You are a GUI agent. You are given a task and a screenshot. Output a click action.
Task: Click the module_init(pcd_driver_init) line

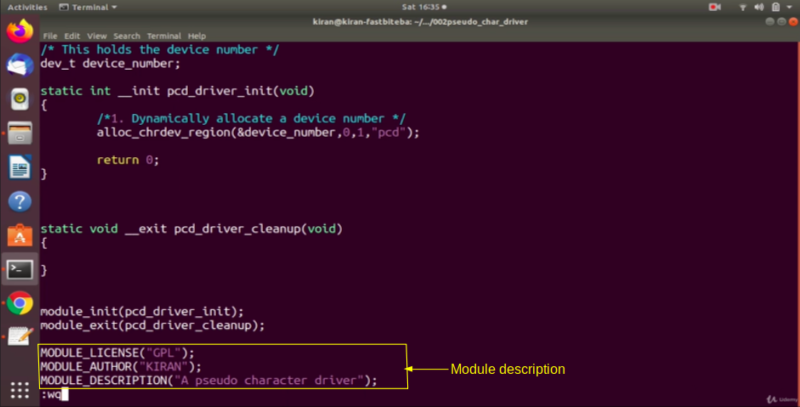pyautogui.click(x=142, y=311)
